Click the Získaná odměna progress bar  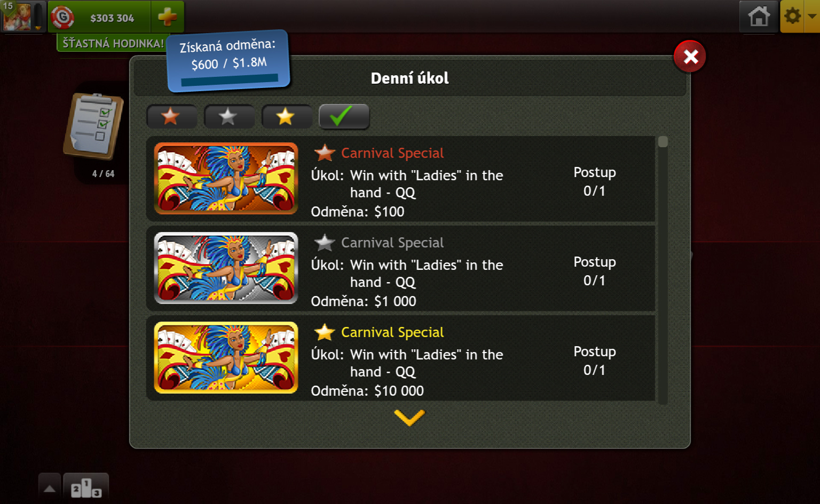(x=230, y=80)
